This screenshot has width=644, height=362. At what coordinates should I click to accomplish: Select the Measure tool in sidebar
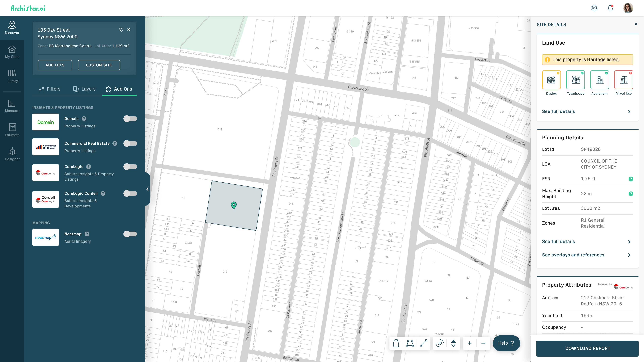[12, 106]
